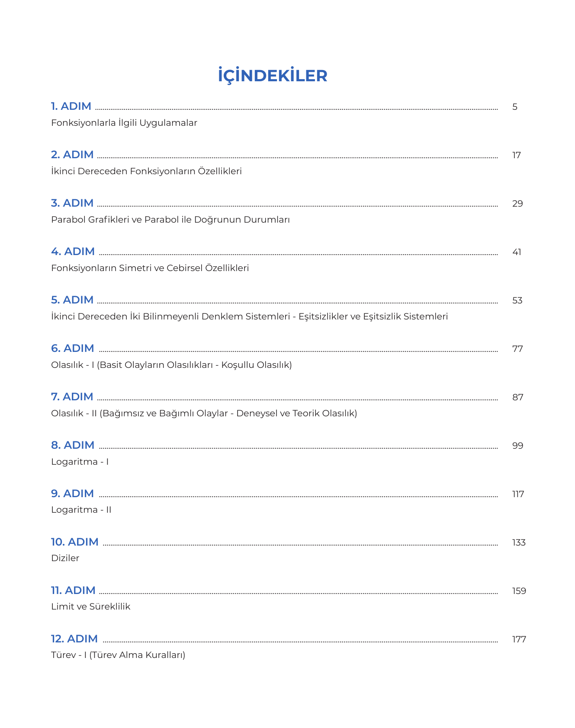Click the "10. ADIM" heading

point(75,542)
